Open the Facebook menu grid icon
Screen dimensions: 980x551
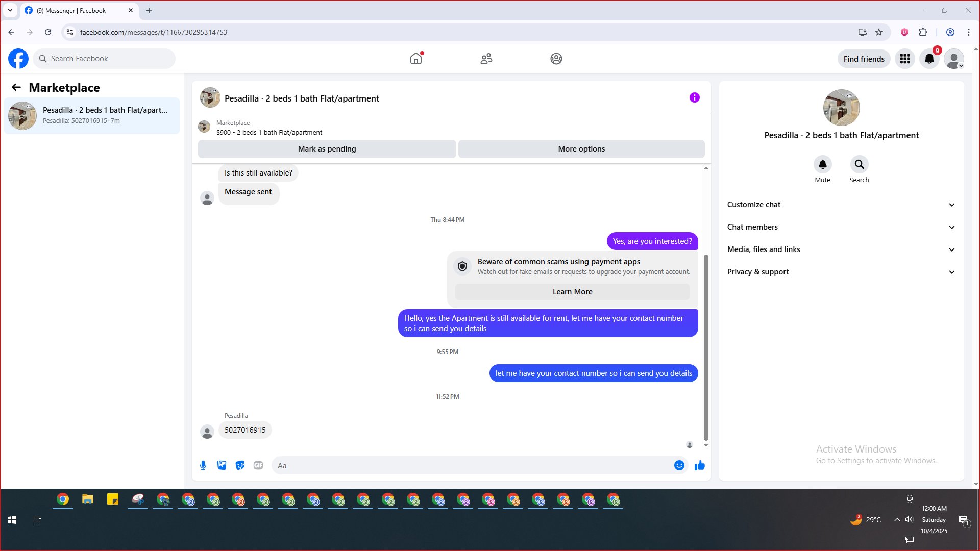pyautogui.click(x=905, y=59)
